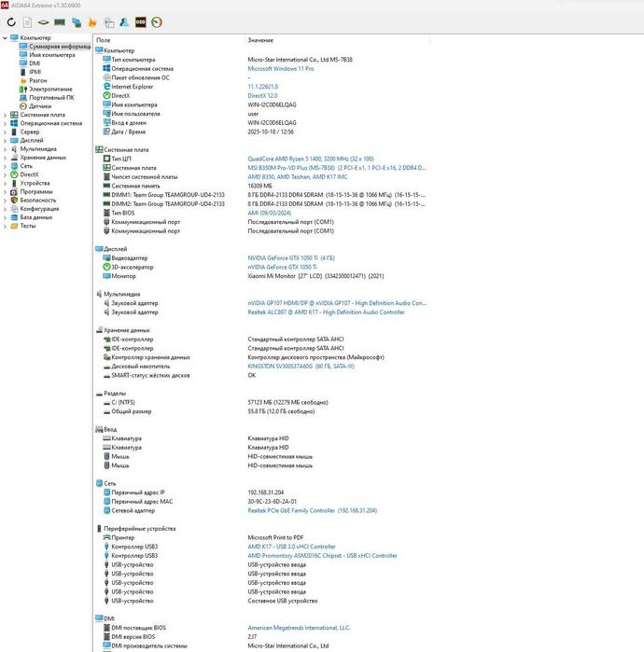Open the OSD panel toolbar icon
Screen dimensions: 644x652
(x=141, y=22)
